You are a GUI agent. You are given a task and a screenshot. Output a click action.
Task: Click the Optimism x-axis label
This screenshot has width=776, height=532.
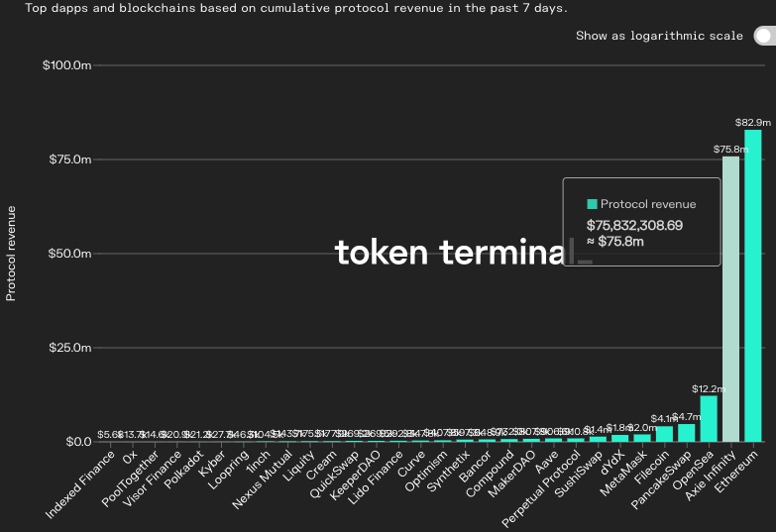[x=425, y=472]
